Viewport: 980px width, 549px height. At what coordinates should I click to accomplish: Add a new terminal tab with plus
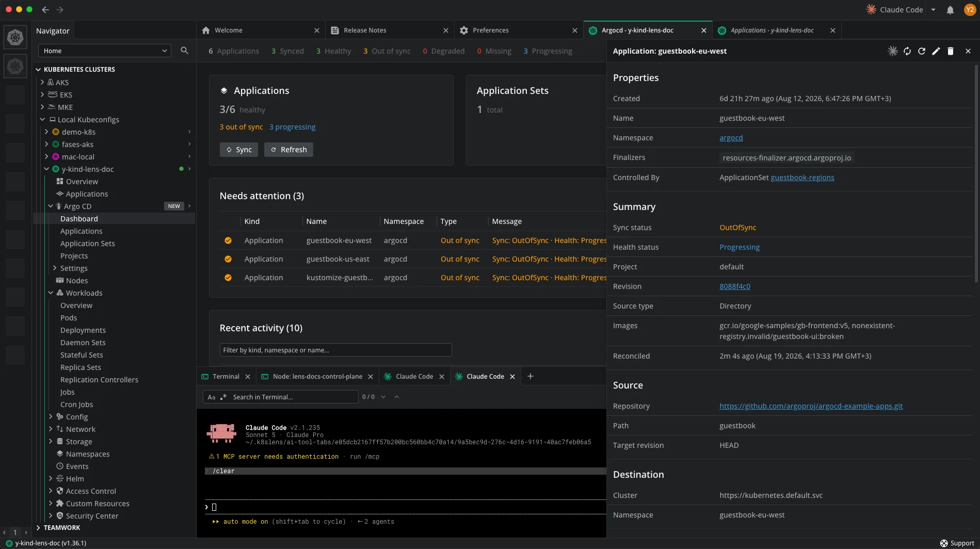(x=530, y=376)
